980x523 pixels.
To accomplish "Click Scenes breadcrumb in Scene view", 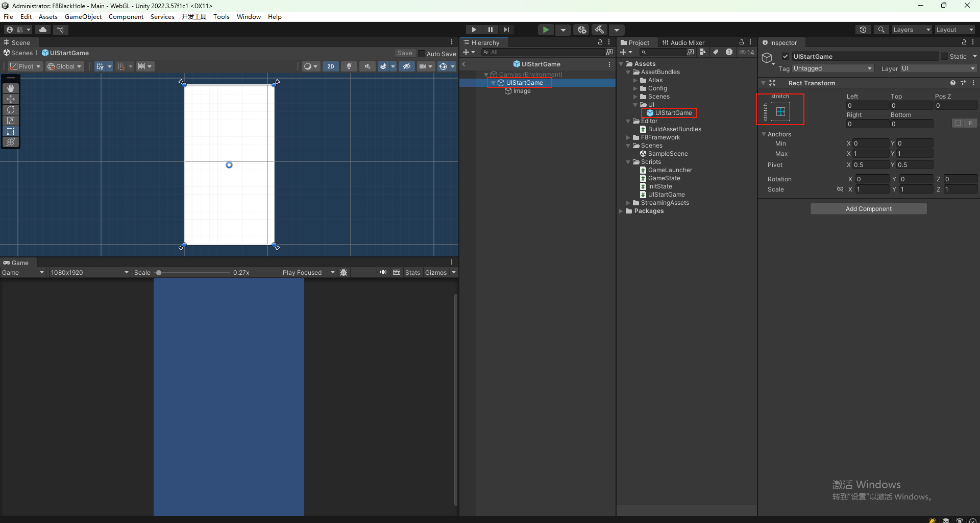I will click(x=18, y=53).
